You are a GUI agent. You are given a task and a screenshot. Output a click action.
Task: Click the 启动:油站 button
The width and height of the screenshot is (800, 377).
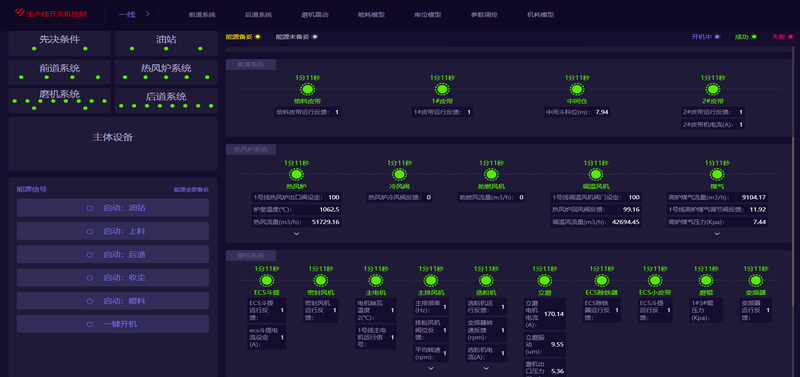113,208
